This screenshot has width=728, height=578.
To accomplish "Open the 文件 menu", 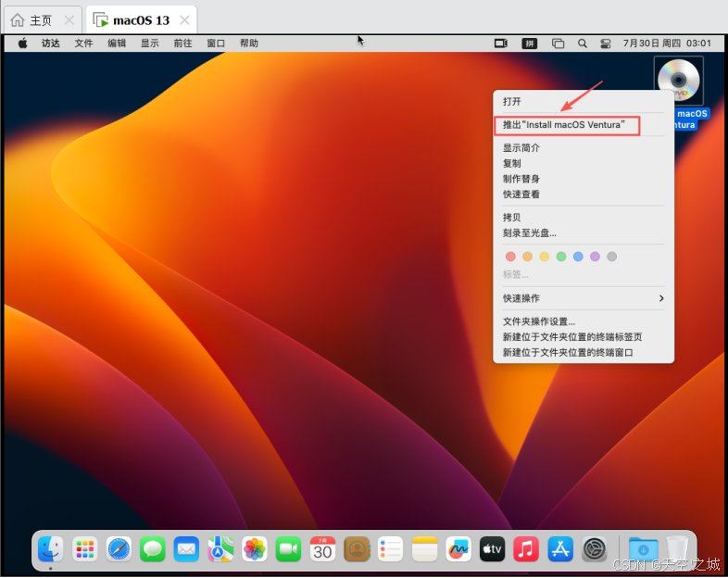I will pos(83,44).
